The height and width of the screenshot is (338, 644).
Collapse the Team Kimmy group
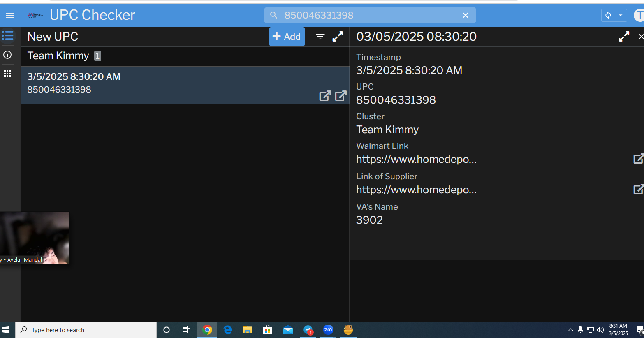tap(185, 56)
